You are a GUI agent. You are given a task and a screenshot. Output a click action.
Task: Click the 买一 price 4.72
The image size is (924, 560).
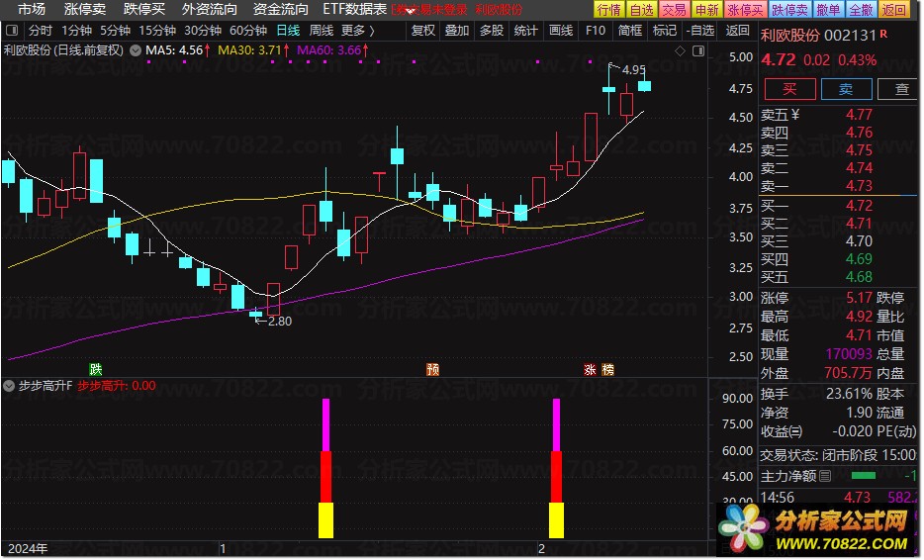(x=859, y=206)
